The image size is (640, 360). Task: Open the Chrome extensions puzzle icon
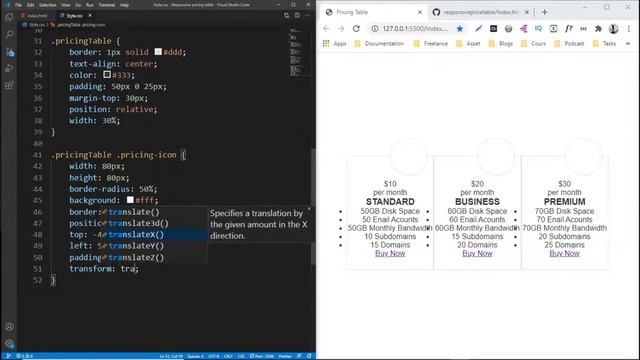598,29
